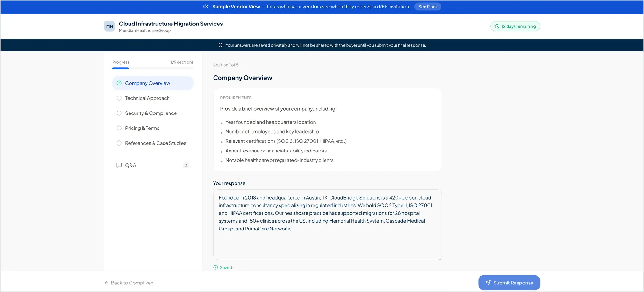Viewport: 644px width, 292px height.
Task: Click the text area resize handle
Action: click(x=440, y=258)
